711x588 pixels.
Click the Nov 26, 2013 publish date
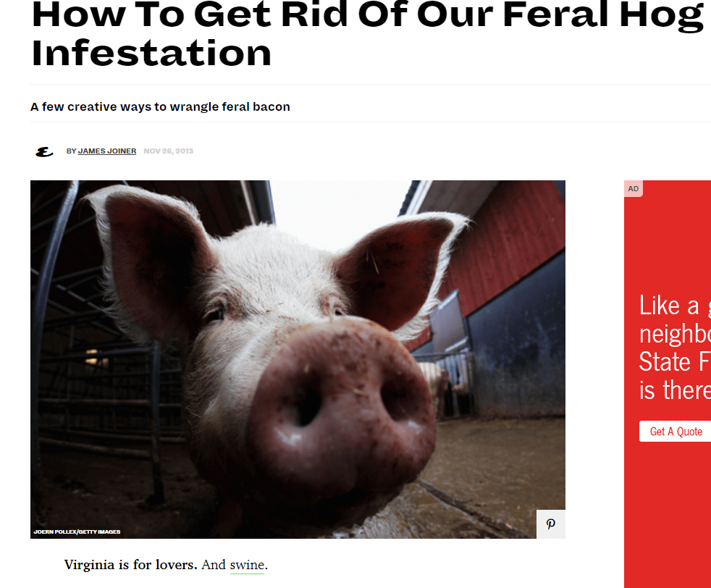pyautogui.click(x=168, y=151)
